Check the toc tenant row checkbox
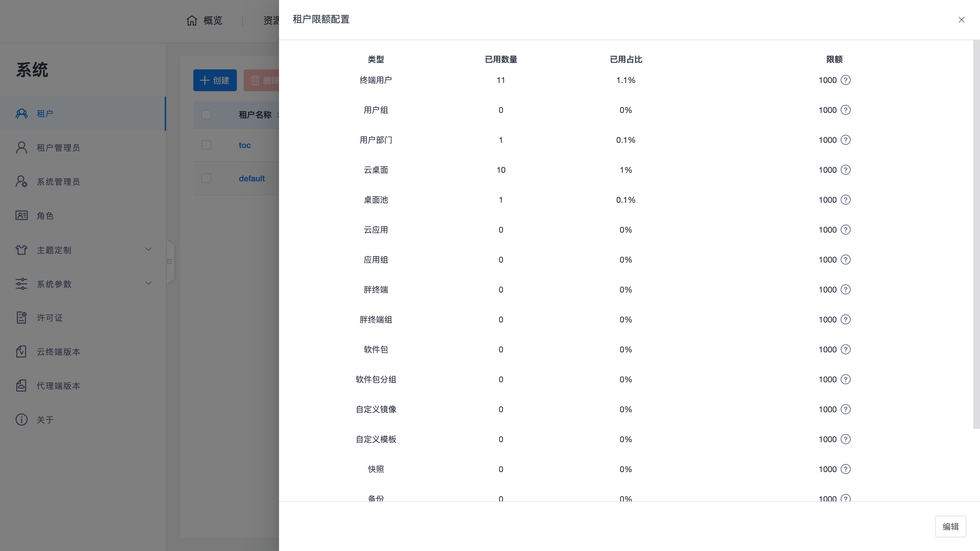 pyautogui.click(x=206, y=145)
